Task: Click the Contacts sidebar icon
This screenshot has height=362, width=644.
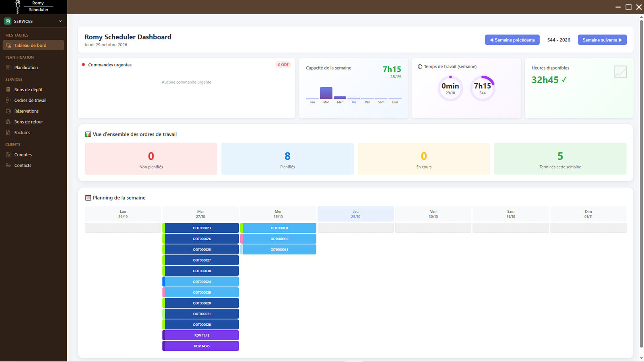Action: (8, 165)
